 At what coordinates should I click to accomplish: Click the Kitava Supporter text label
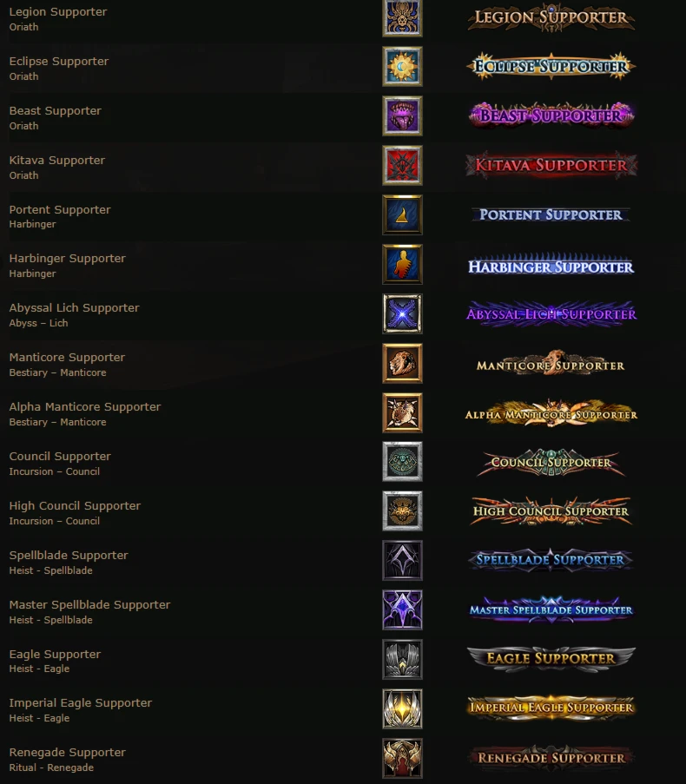(x=57, y=160)
